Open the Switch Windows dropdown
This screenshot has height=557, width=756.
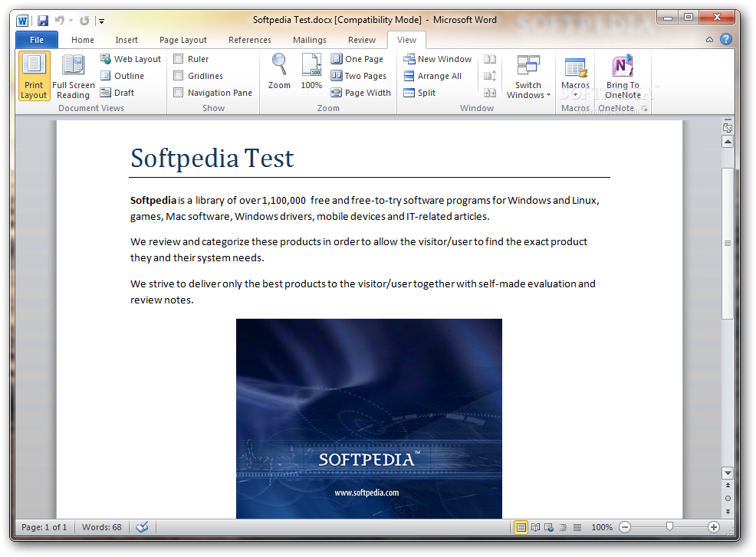(528, 76)
